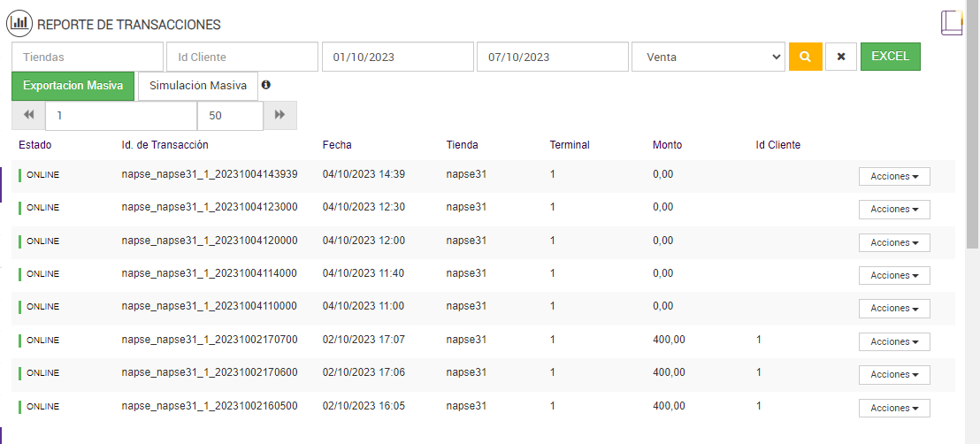Viewport: 980px width, 444px height.
Task: Switch to Exportacion Masiva tab
Action: point(73,86)
